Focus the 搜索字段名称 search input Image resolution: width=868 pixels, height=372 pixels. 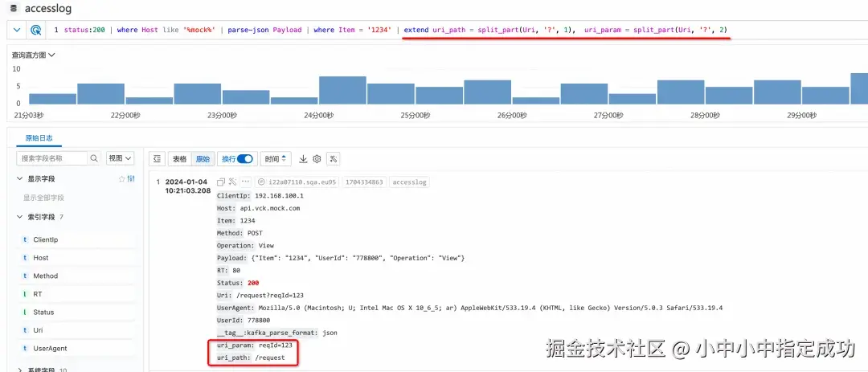52,158
